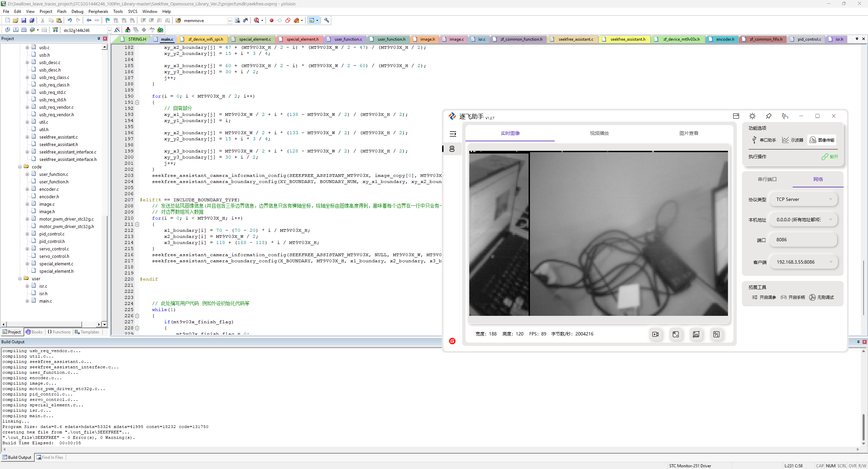Click the Insert Breakpoint red dot icon

pyautogui.click(x=272, y=20)
